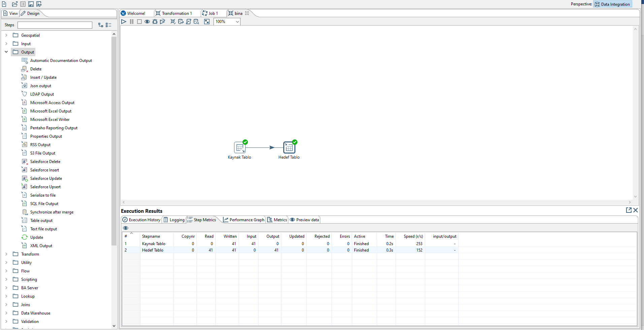Viewport: 644px width, 330px height.
Task: Expand all step categories in tree
Action: point(101,25)
